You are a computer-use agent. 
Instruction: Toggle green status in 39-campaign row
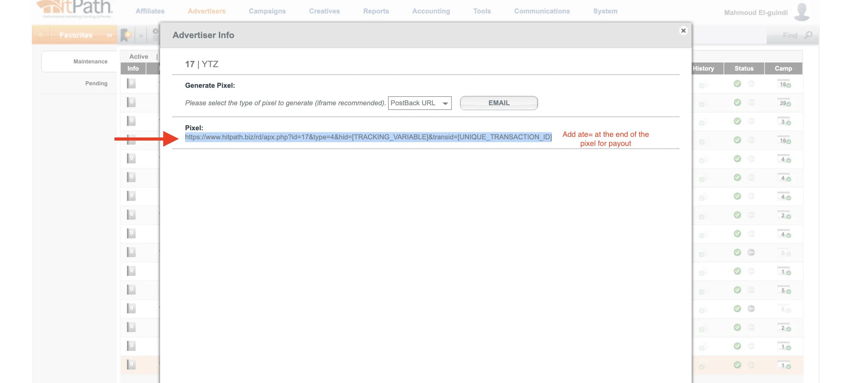click(x=737, y=102)
